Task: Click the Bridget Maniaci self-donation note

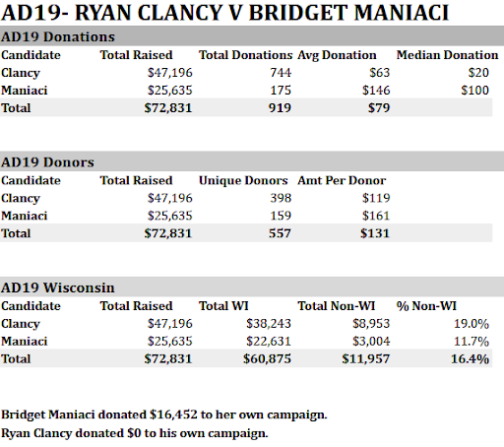Action: (164, 415)
